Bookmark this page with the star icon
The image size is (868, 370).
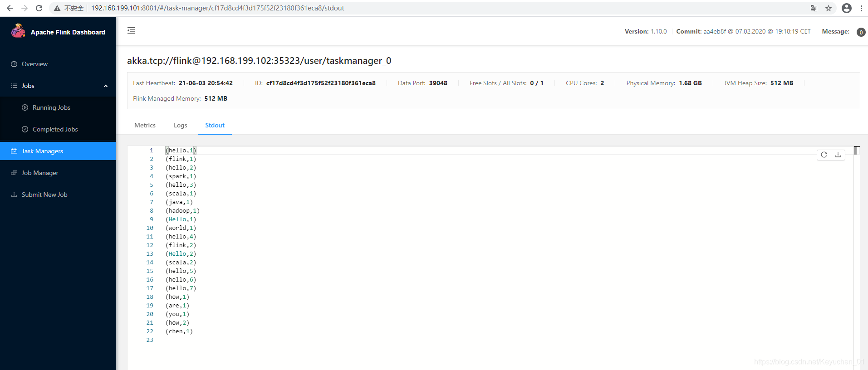tap(829, 8)
